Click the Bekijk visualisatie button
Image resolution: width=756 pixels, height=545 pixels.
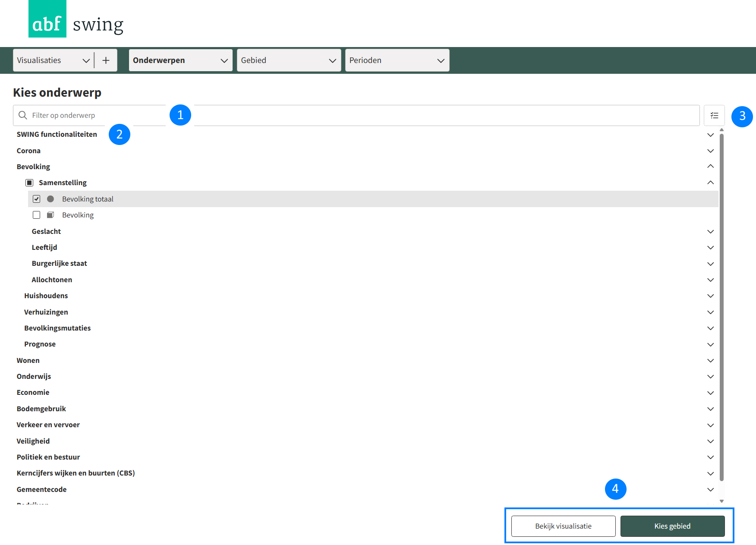tap(563, 526)
